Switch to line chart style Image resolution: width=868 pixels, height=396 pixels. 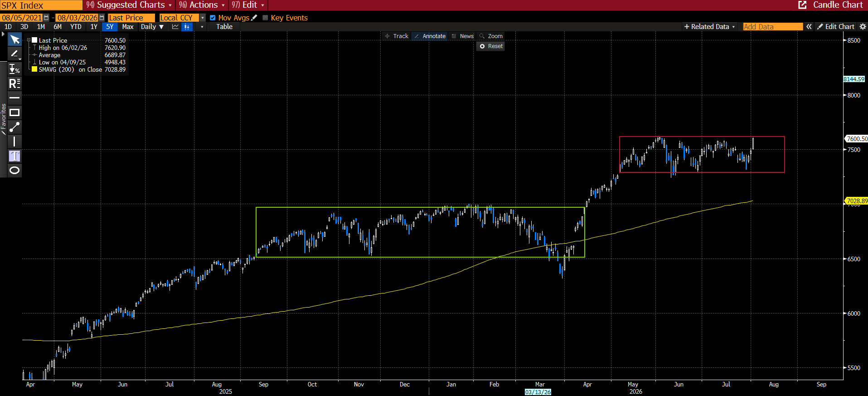[175, 27]
